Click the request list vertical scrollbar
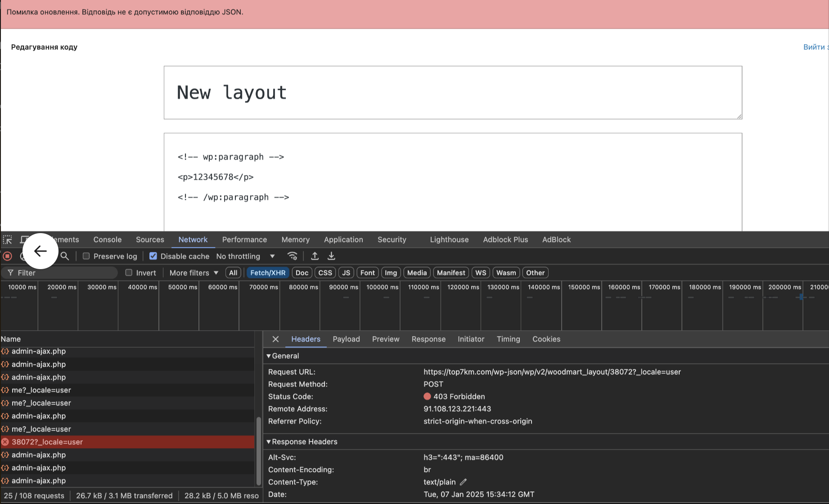This screenshot has width=829, height=504. (258, 451)
